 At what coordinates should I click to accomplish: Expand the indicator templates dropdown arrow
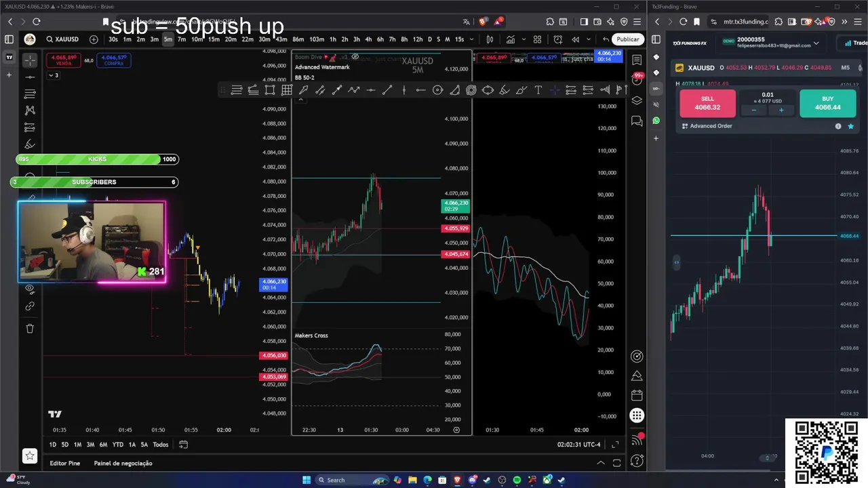[x=524, y=39]
